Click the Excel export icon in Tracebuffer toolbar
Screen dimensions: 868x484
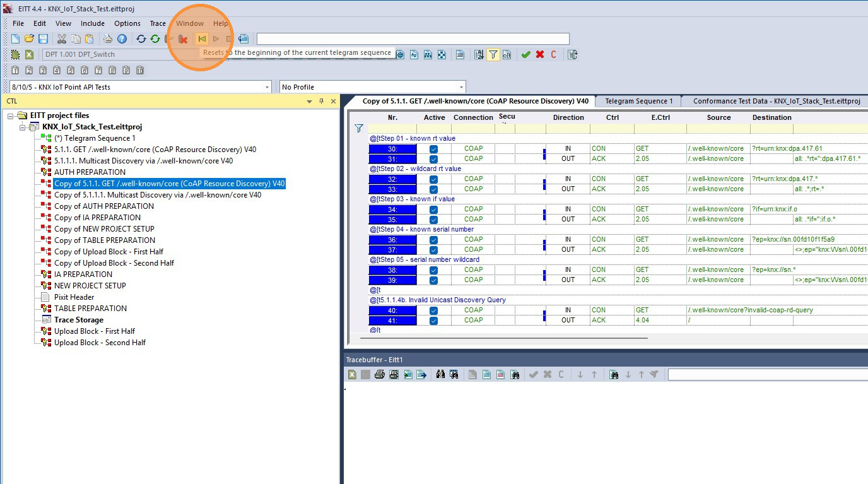tap(352, 375)
